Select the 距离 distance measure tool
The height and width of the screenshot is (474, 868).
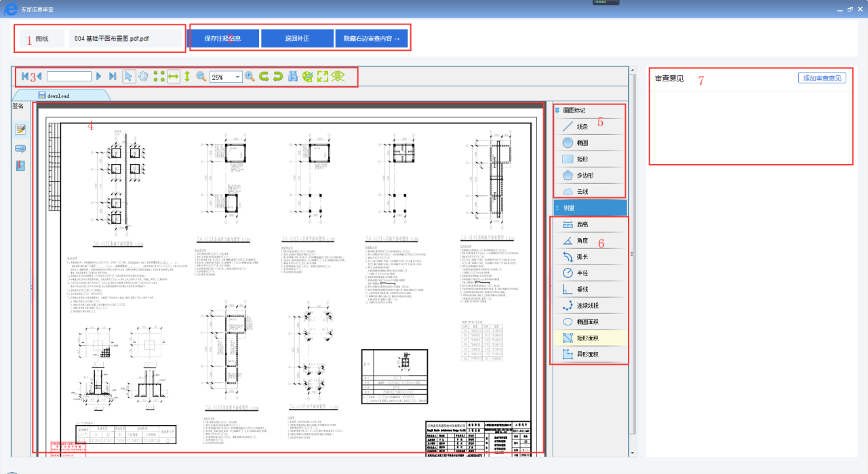(x=590, y=224)
